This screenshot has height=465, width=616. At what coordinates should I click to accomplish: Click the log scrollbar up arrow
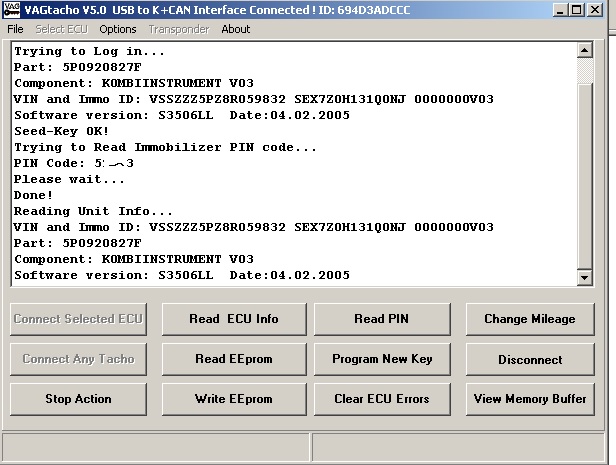tap(585, 50)
